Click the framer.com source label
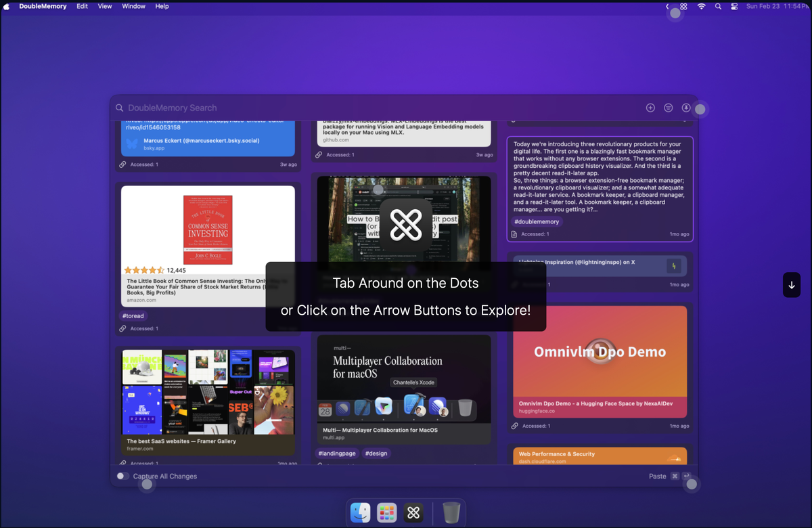 click(140, 448)
